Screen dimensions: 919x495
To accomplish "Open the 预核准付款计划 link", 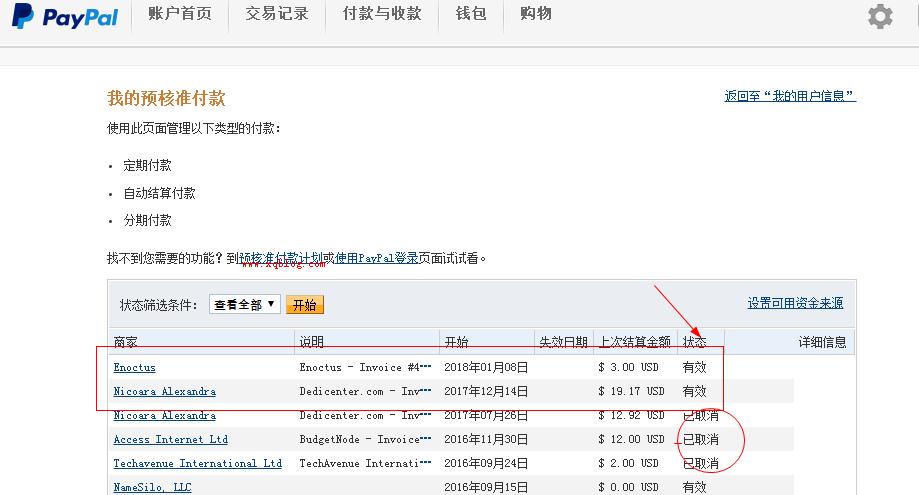I will pyautogui.click(x=281, y=258).
